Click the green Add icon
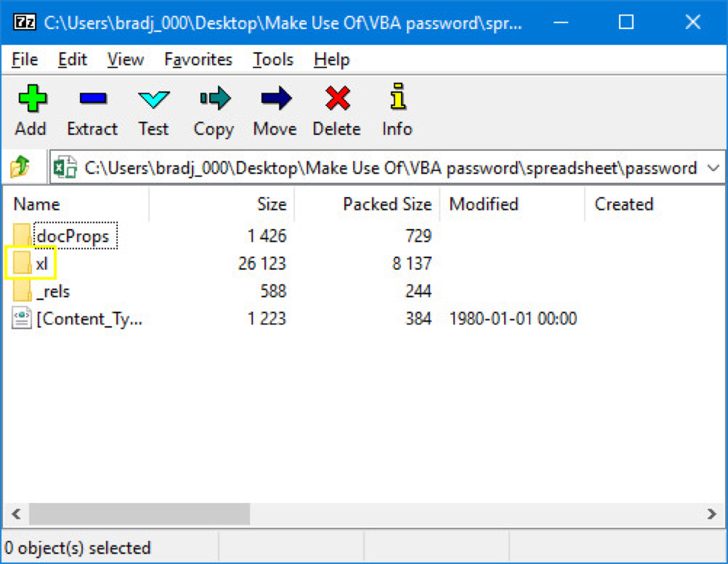Screen dimensions: 728x564 point(31,99)
